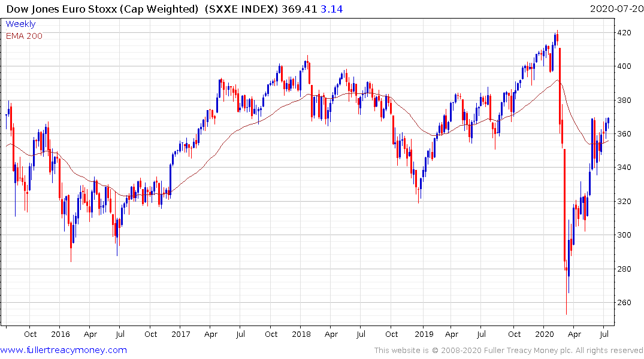The width and height of the screenshot is (644, 359).
Task: Click the 2016 year axis label
Action: coord(61,334)
